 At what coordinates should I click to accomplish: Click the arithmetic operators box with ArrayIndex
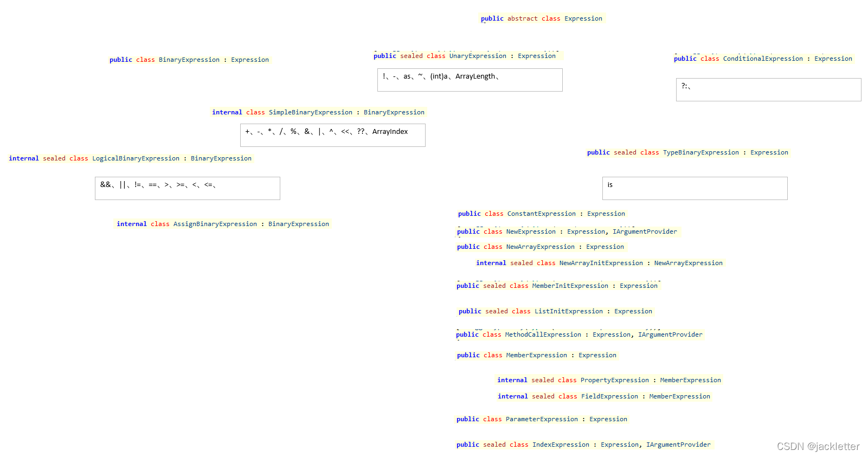[332, 135]
